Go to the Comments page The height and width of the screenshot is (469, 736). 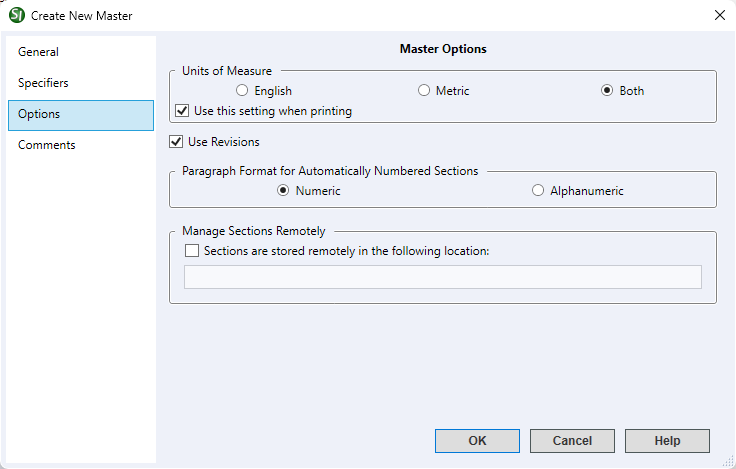click(81, 145)
